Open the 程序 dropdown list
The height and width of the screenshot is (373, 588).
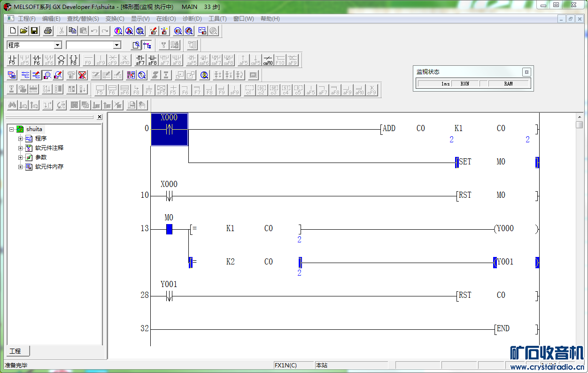pyautogui.click(x=58, y=45)
